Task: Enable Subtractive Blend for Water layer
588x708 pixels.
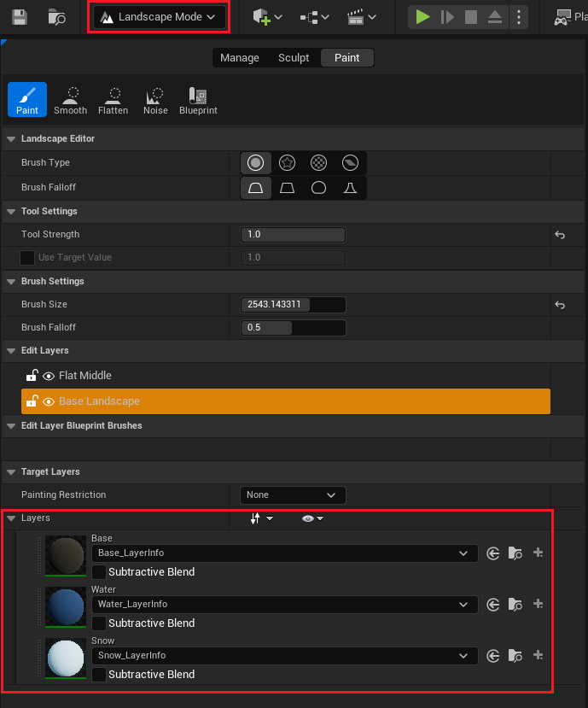Action: tap(99, 623)
